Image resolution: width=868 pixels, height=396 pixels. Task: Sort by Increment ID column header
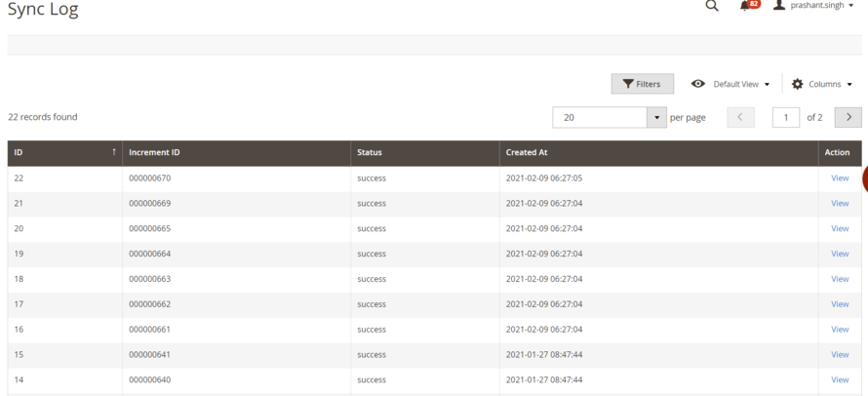154,152
